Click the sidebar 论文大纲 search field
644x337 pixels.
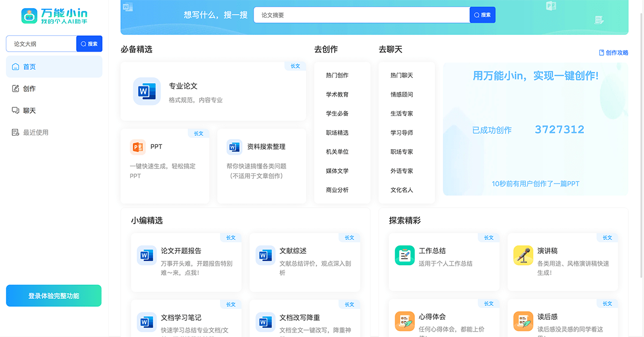point(41,44)
